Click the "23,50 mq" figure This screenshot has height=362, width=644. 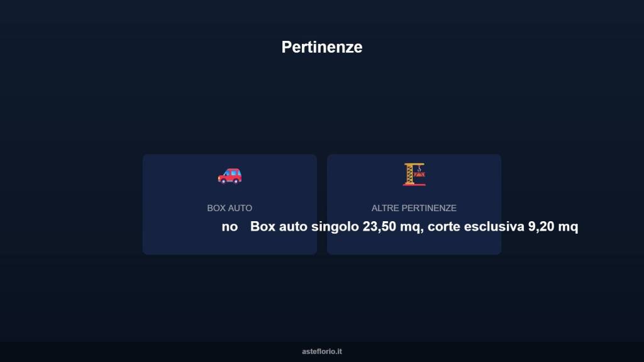coord(391,227)
